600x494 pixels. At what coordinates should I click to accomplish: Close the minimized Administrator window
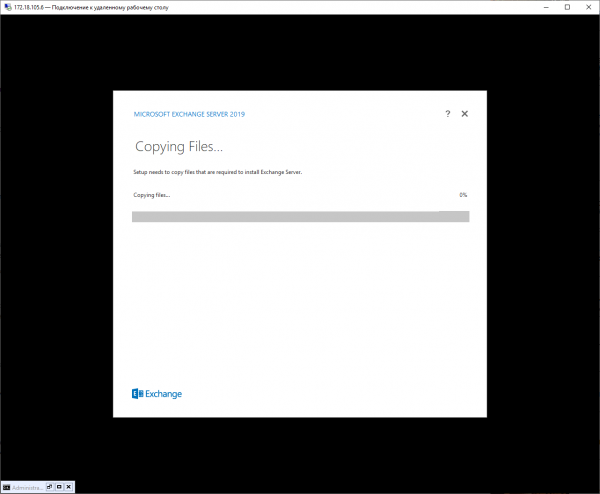[x=69, y=486]
